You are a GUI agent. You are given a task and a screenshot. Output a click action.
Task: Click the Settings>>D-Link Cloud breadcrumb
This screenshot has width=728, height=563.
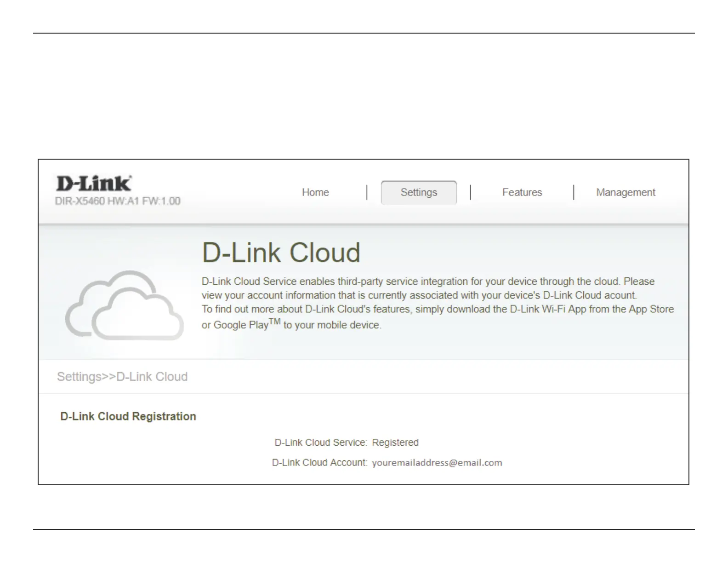coord(122,377)
